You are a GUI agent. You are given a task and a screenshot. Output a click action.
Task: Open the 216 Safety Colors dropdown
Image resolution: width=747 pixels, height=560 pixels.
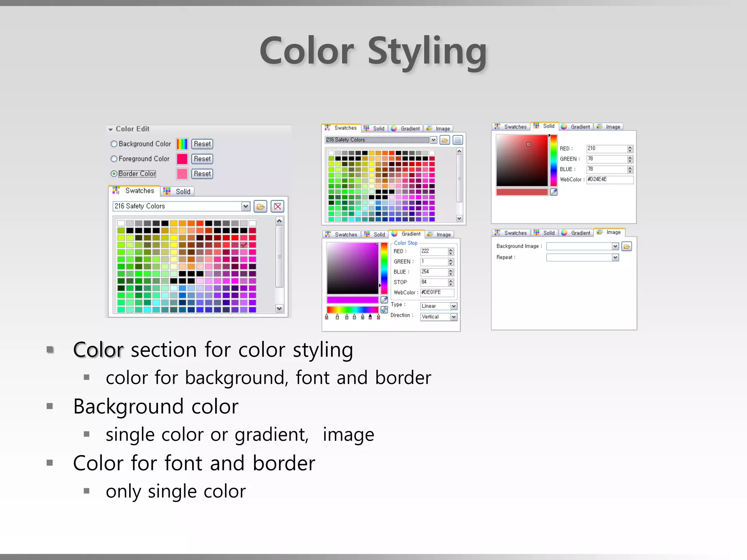[x=245, y=206]
